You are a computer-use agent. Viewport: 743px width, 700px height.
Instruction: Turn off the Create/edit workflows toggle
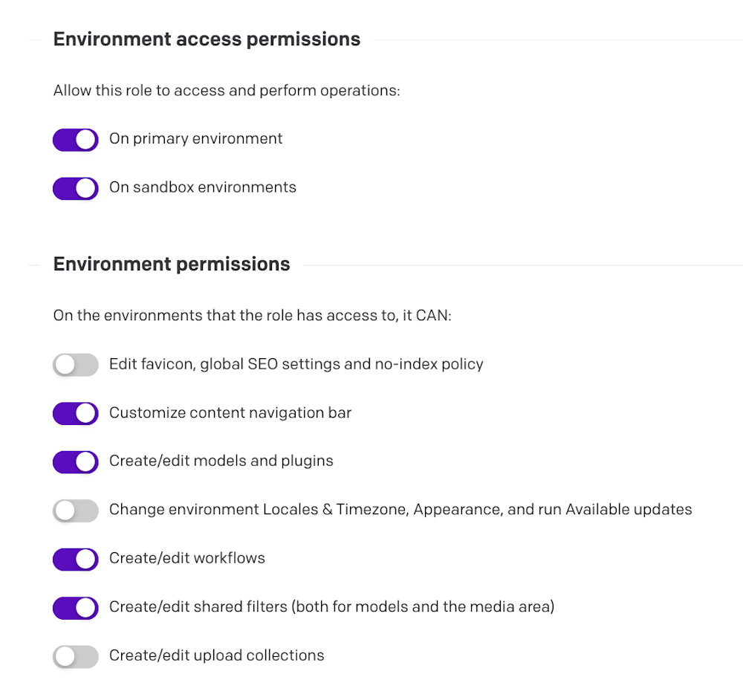pyautogui.click(x=75, y=559)
